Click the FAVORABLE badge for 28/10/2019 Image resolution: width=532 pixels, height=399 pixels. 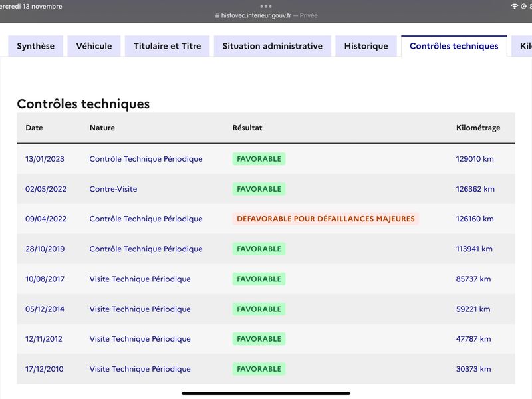pyautogui.click(x=259, y=249)
